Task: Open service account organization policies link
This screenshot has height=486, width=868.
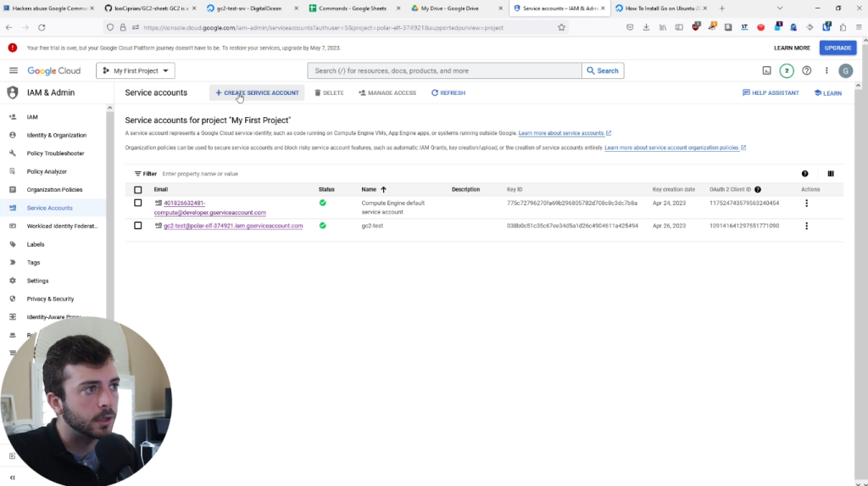Action: 671,148
